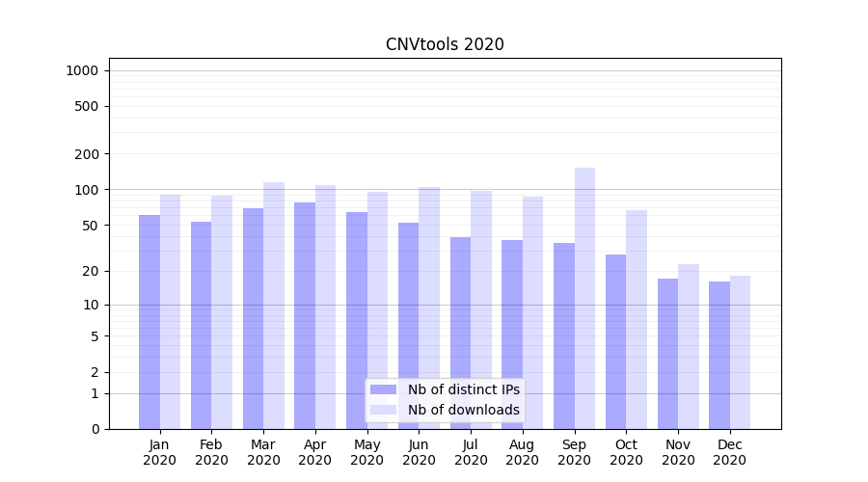Click the Nb of distinct IPs legend swatch
The height and width of the screenshot is (482, 868).
(383, 389)
